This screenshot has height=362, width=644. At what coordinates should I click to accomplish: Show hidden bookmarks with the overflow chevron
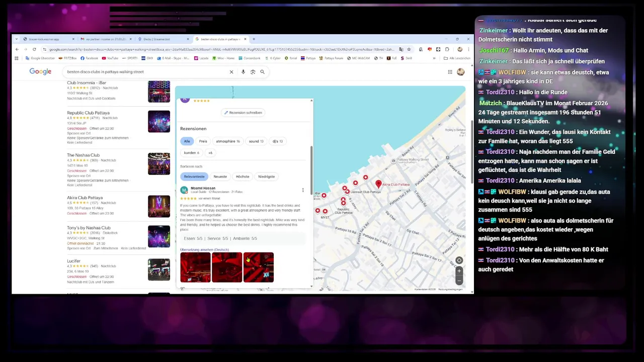(434, 58)
